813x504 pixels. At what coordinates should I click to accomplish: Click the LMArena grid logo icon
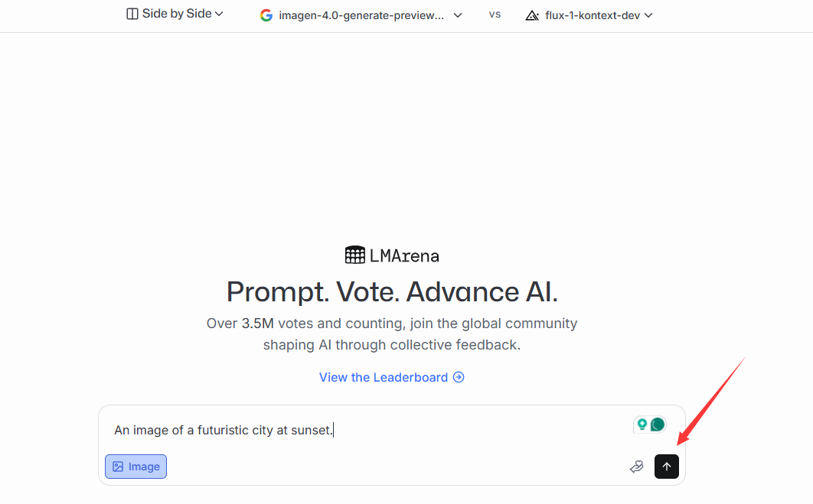pyautogui.click(x=355, y=255)
